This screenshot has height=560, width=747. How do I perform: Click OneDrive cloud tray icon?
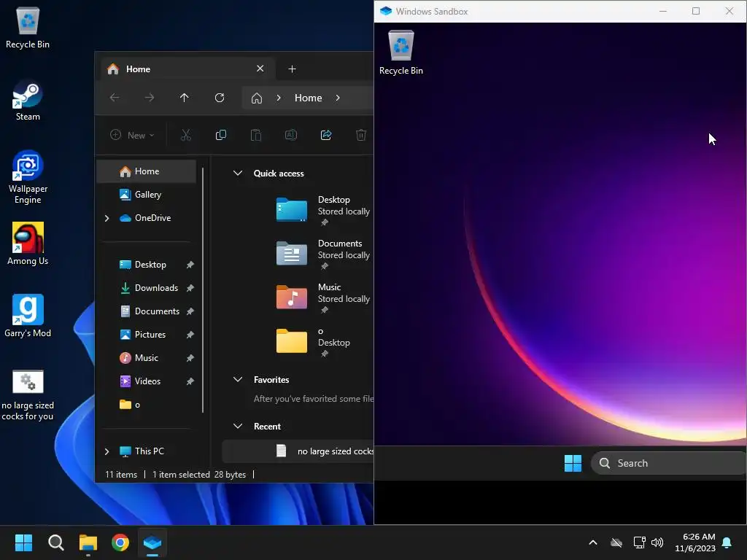click(x=616, y=542)
